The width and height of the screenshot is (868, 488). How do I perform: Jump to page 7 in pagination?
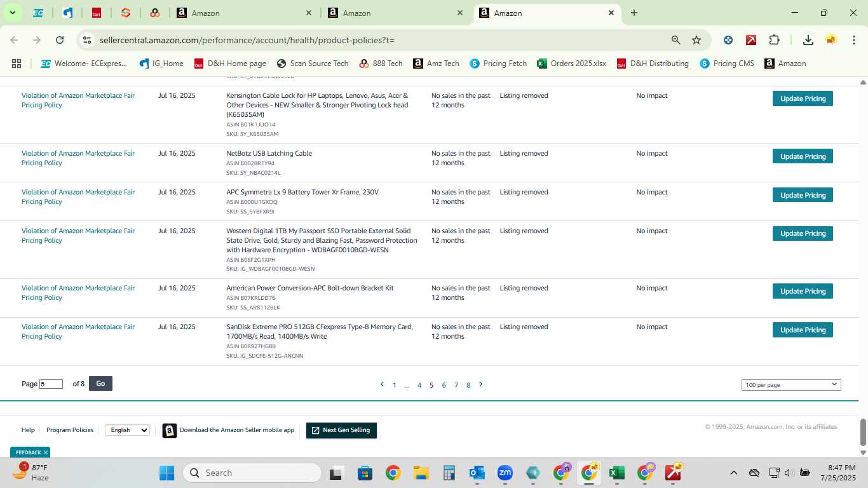(456, 385)
